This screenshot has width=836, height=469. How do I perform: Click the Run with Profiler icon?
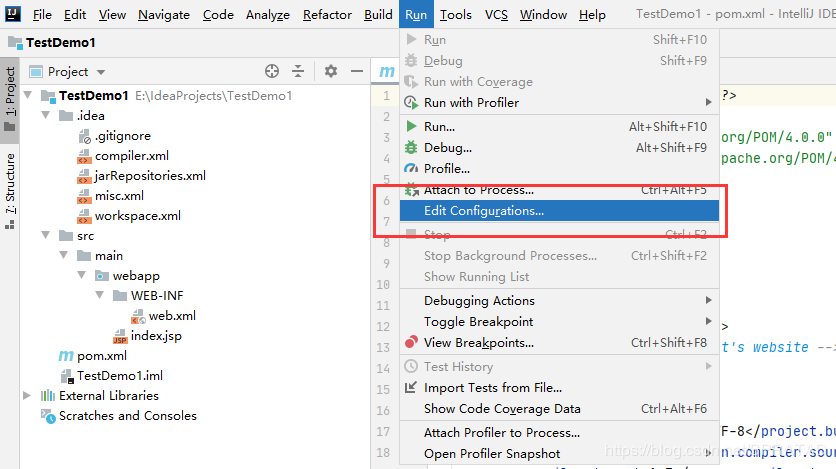pos(410,102)
